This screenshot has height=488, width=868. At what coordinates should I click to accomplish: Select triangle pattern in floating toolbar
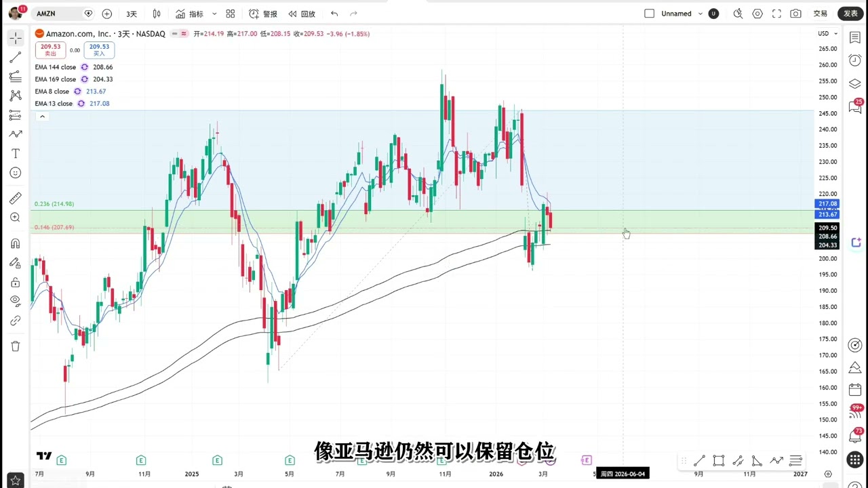tap(757, 461)
